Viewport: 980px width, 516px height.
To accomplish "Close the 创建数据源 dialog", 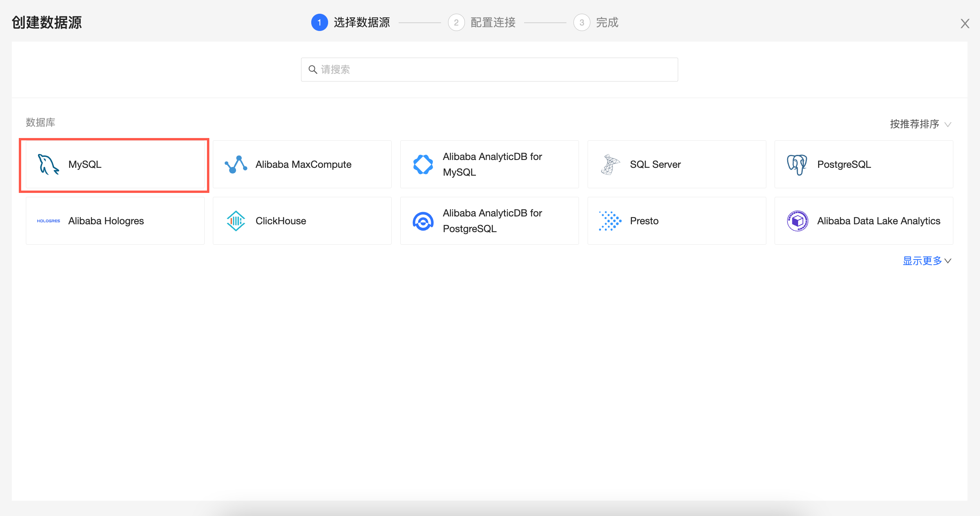I will click(965, 24).
